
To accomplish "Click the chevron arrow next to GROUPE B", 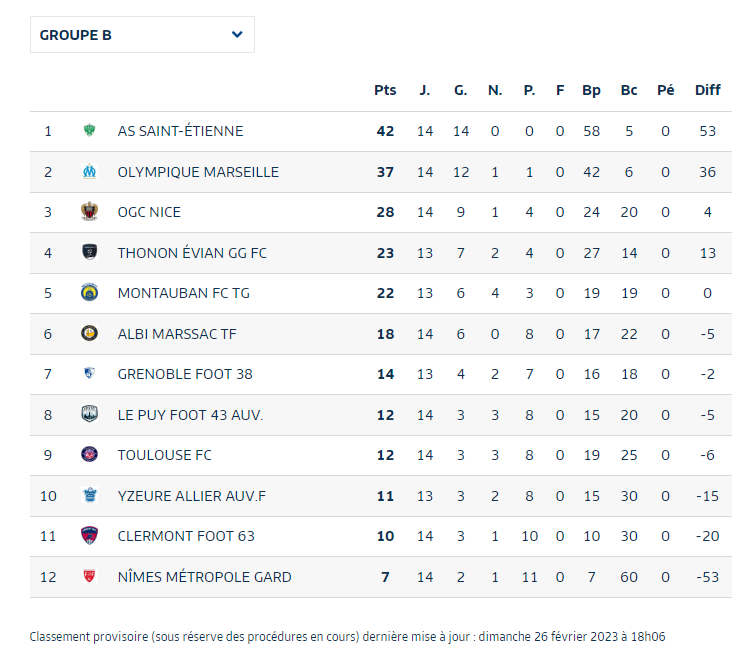I will [237, 35].
